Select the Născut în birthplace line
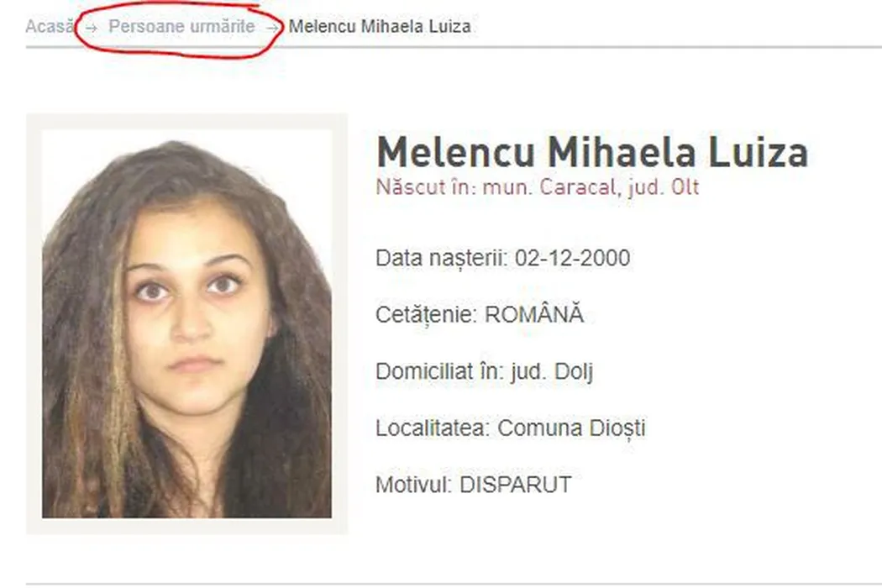 coord(538,187)
